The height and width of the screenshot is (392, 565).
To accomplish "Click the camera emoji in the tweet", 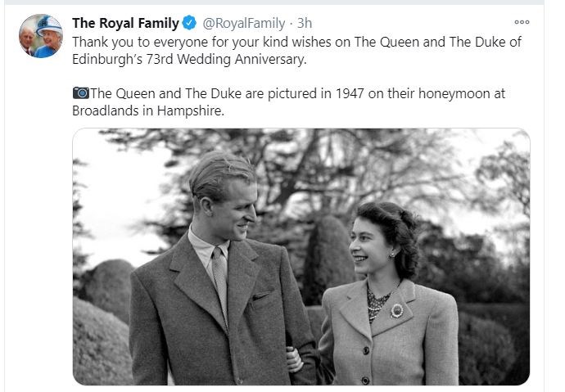I will pyautogui.click(x=80, y=93).
